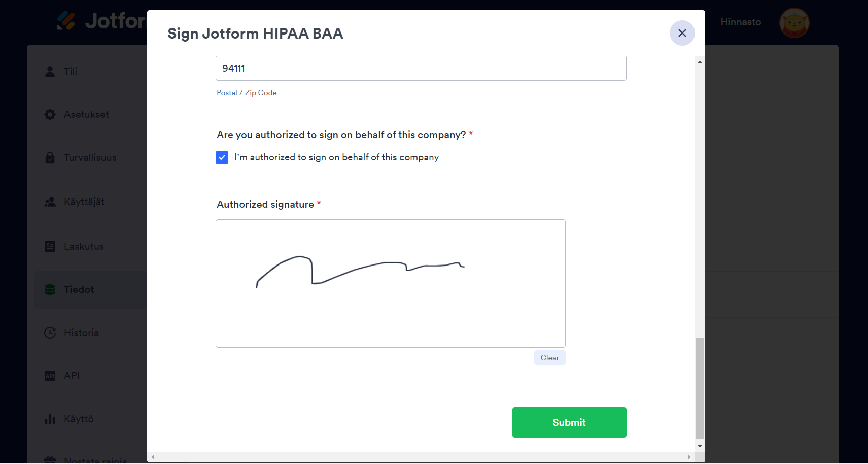The width and height of the screenshot is (868, 464).
Task: Select the Tiedot database icon
Action: pyautogui.click(x=50, y=289)
